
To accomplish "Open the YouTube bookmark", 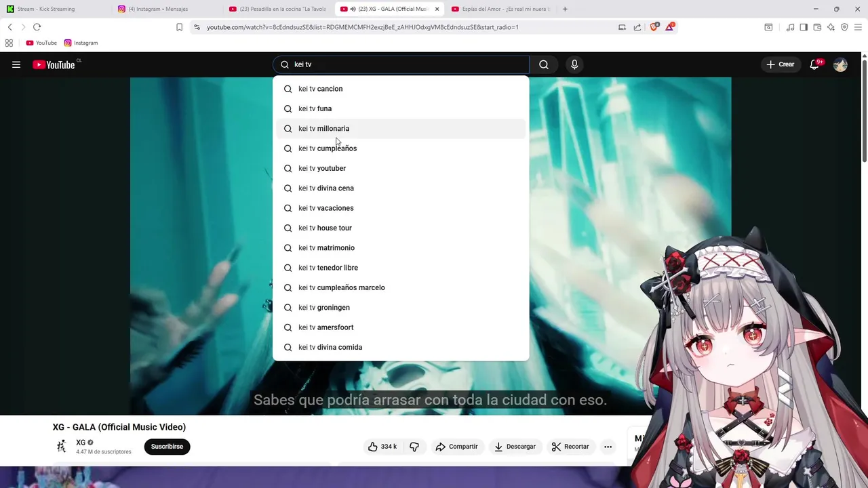I will [41, 43].
